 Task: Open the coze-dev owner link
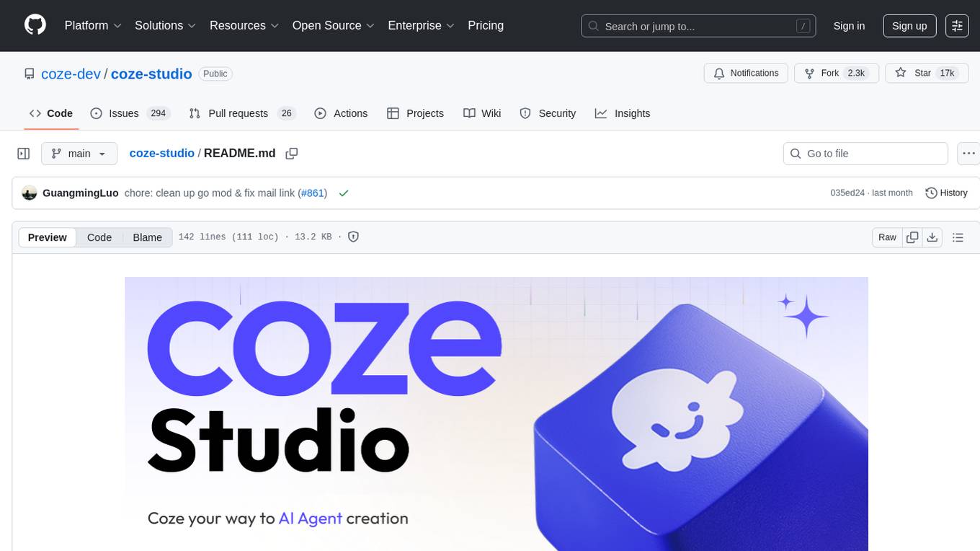71,74
